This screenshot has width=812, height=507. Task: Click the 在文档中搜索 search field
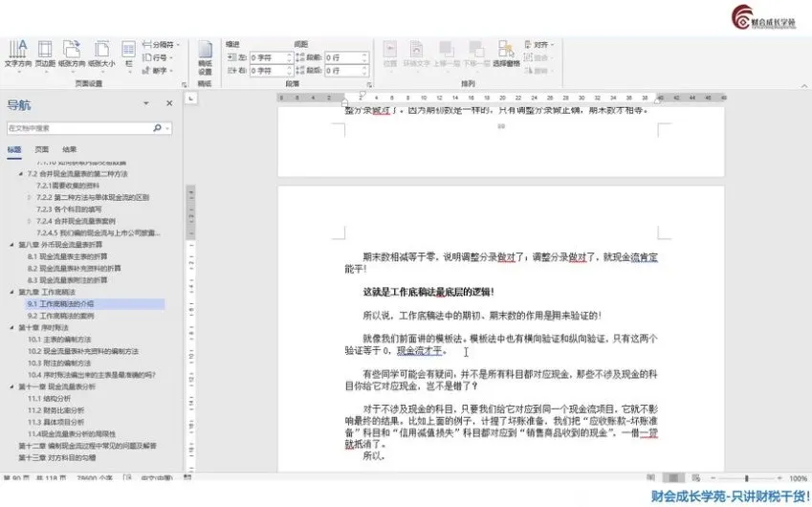tap(77, 127)
